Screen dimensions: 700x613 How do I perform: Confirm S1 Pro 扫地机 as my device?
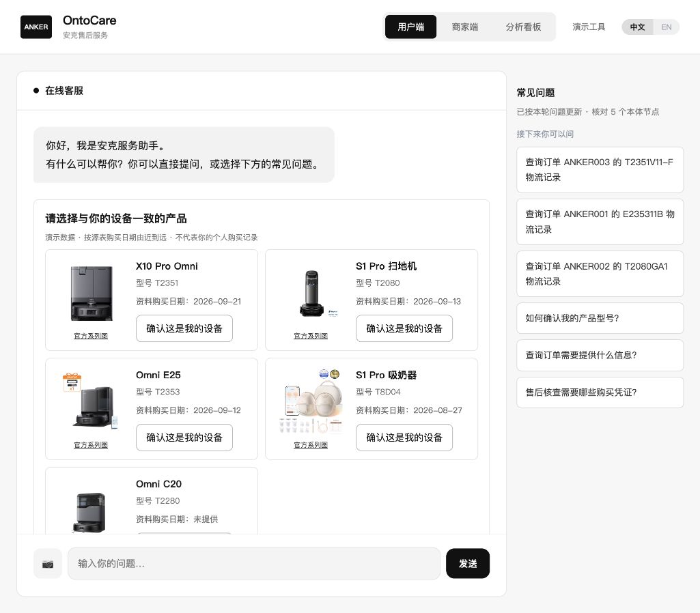[x=404, y=328]
